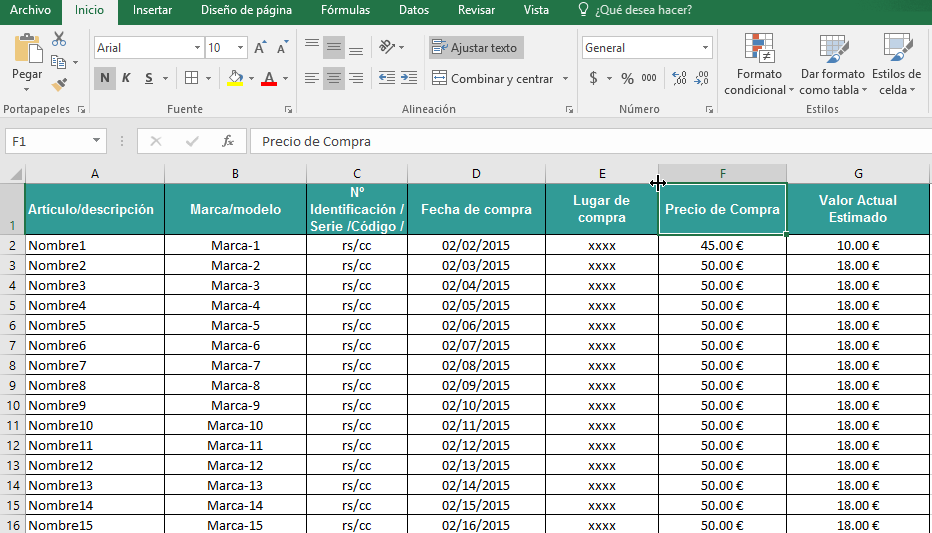
Task: Open Estilos de celda gallery
Action: pyautogui.click(x=896, y=64)
